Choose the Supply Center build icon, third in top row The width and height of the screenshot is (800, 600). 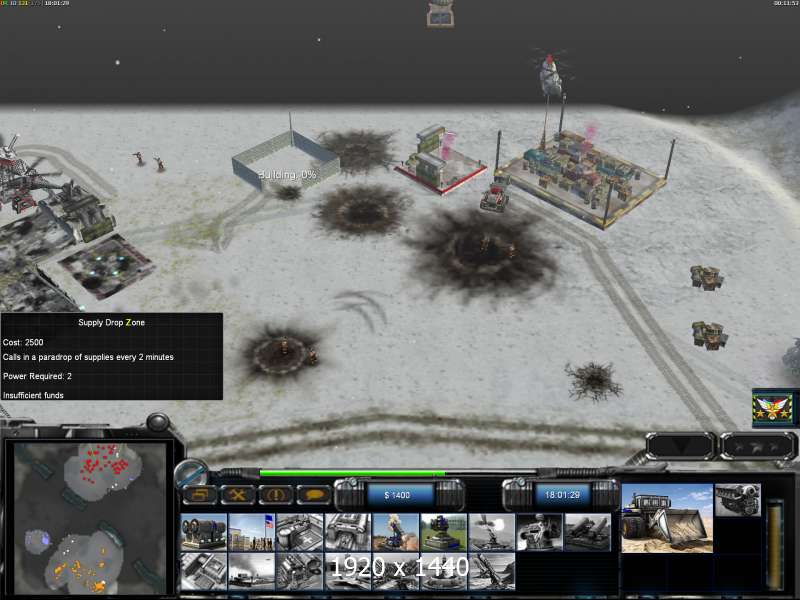(298, 532)
